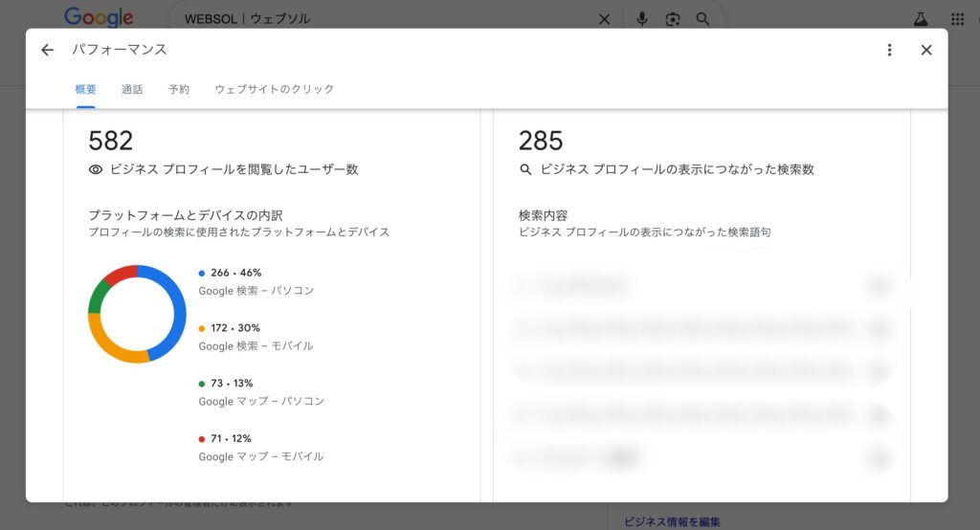Open the Google apps grid
The height and width of the screenshot is (530, 980).
pos(957,19)
